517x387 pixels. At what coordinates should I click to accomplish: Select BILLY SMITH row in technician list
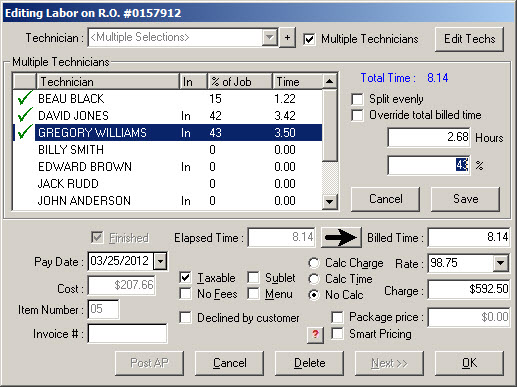click(168, 149)
